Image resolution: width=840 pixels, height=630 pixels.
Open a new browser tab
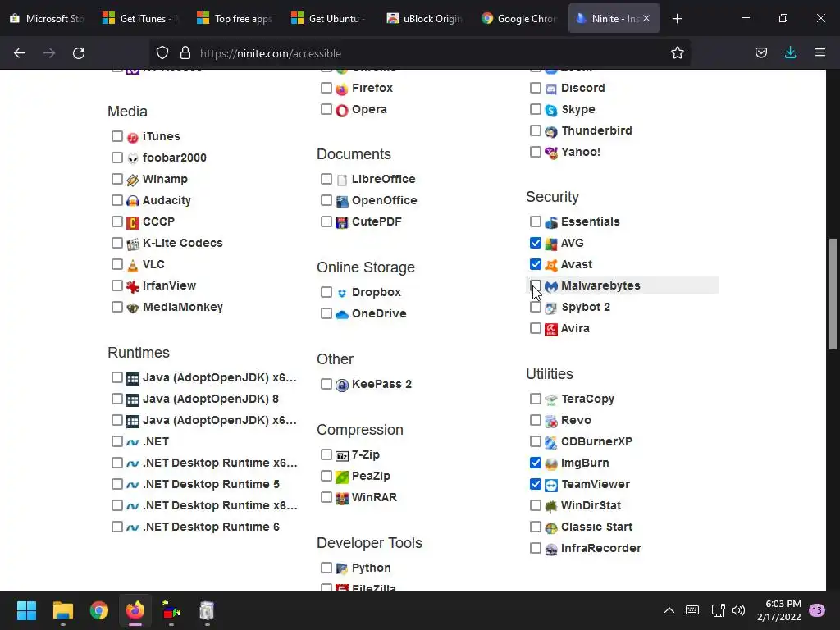(x=677, y=19)
